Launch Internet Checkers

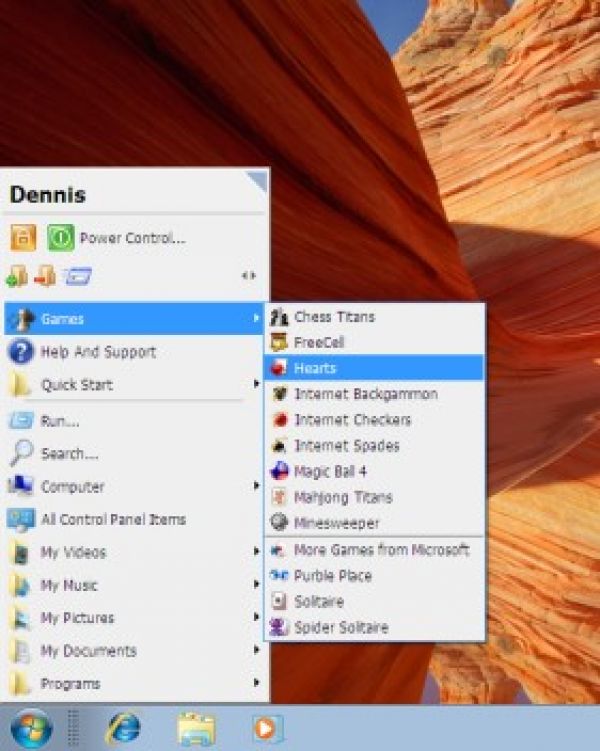click(374, 420)
